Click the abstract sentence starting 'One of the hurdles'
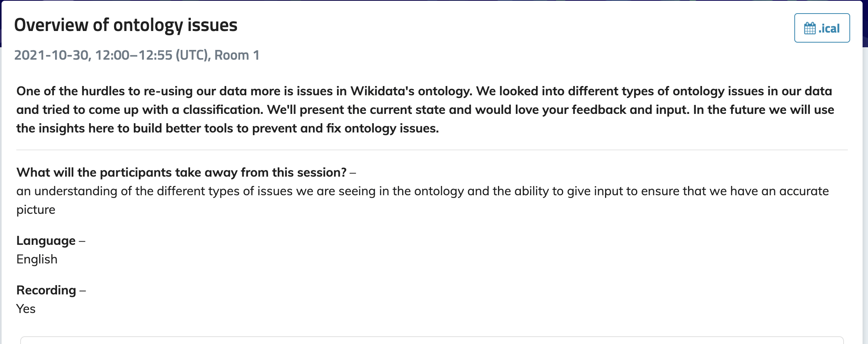 click(155, 91)
